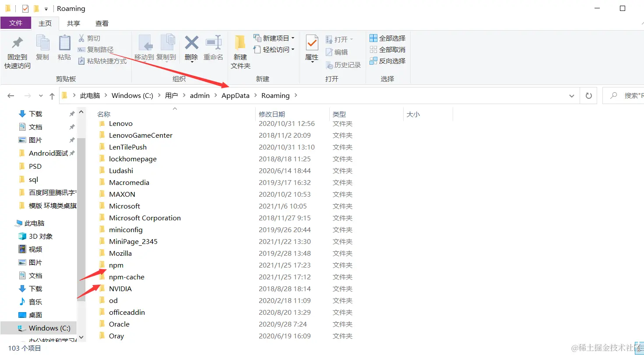
Task: Expand the address bar history dropdown
Action: tap(572, 96)
